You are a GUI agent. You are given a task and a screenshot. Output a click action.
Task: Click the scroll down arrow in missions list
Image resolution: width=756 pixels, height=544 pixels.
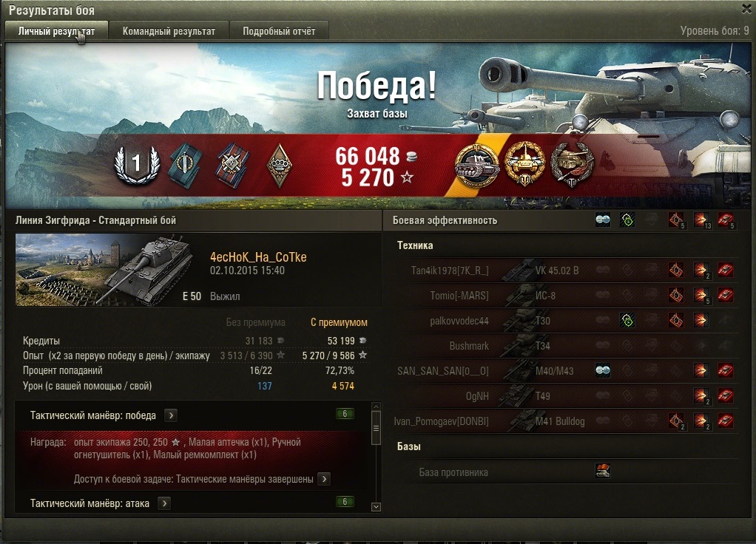click(x=377, y=507)
